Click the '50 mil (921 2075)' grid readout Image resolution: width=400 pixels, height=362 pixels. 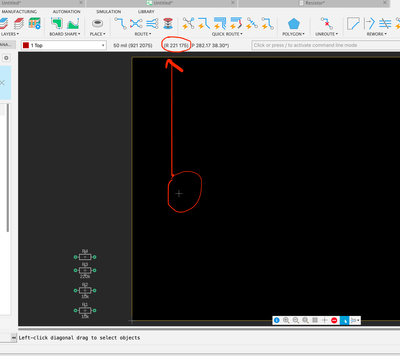[x=133, y=45]
